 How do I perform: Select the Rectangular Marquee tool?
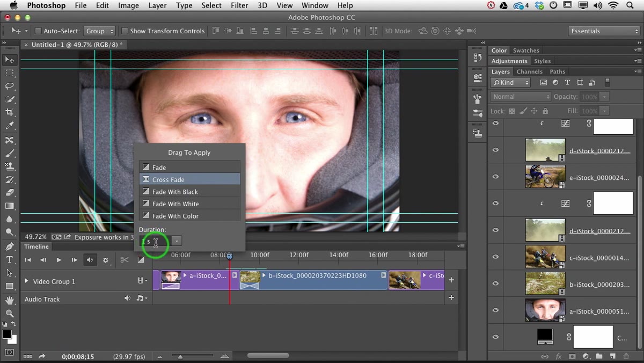point(10,73)
